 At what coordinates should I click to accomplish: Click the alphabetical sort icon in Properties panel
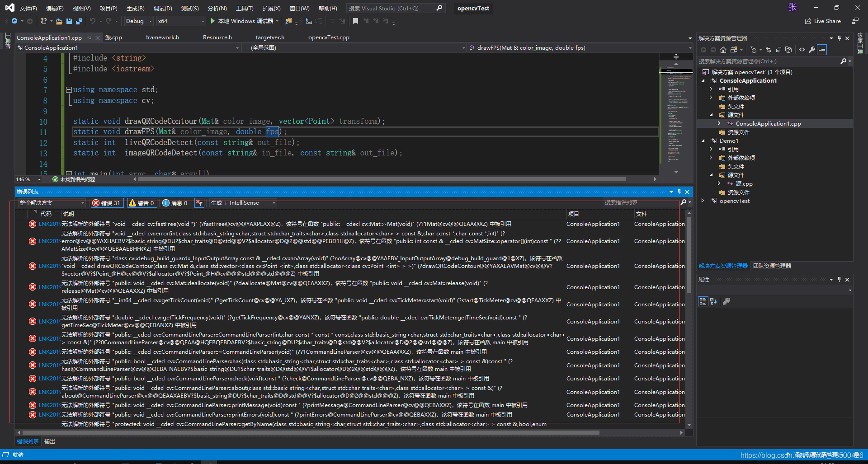click(713, 301)
